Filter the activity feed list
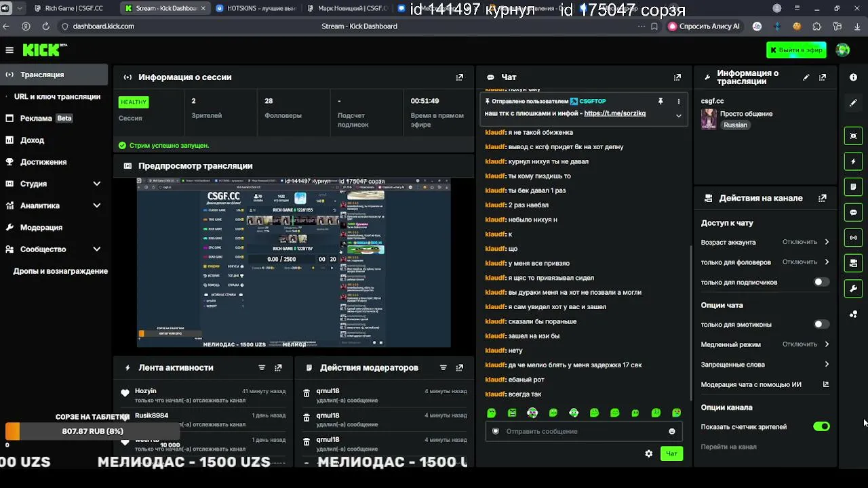 tap(262, 368)
